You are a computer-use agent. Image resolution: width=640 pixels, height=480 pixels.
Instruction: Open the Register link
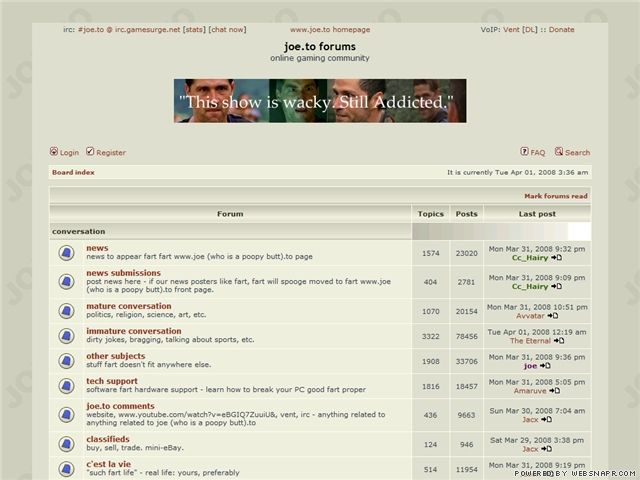click(x=111, y=153)
